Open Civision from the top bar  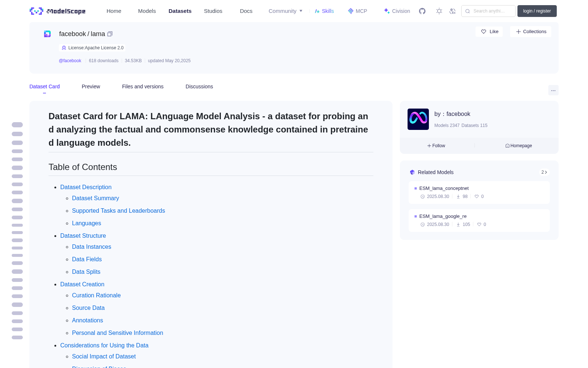point(397,11)
